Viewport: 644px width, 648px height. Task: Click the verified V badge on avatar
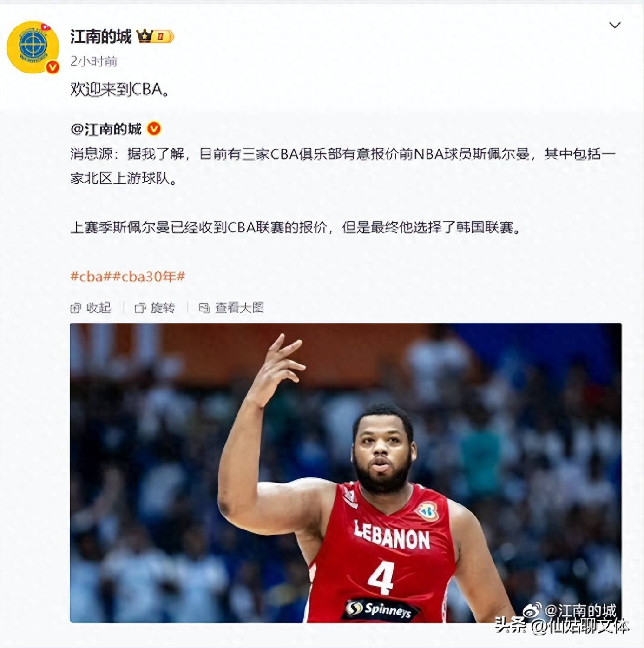(53, 67)
